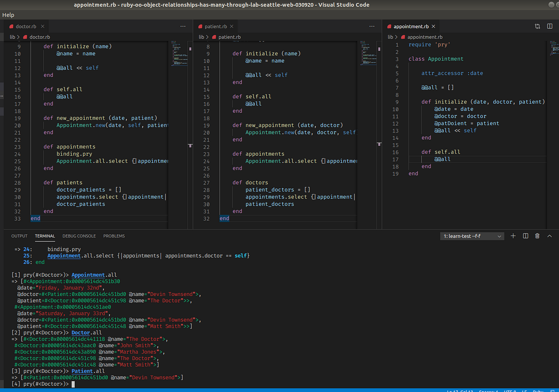
Task: Split the appointment.rb editor to the right
Action: point(550,26)
